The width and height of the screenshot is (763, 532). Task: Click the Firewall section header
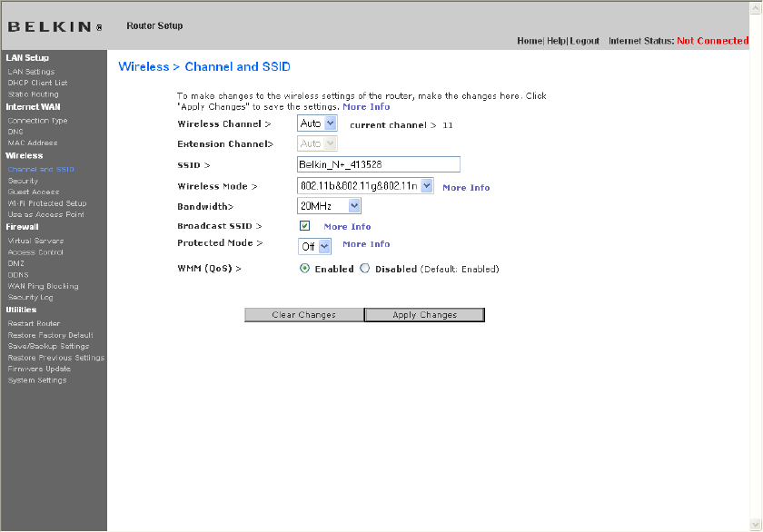(22, 227)
